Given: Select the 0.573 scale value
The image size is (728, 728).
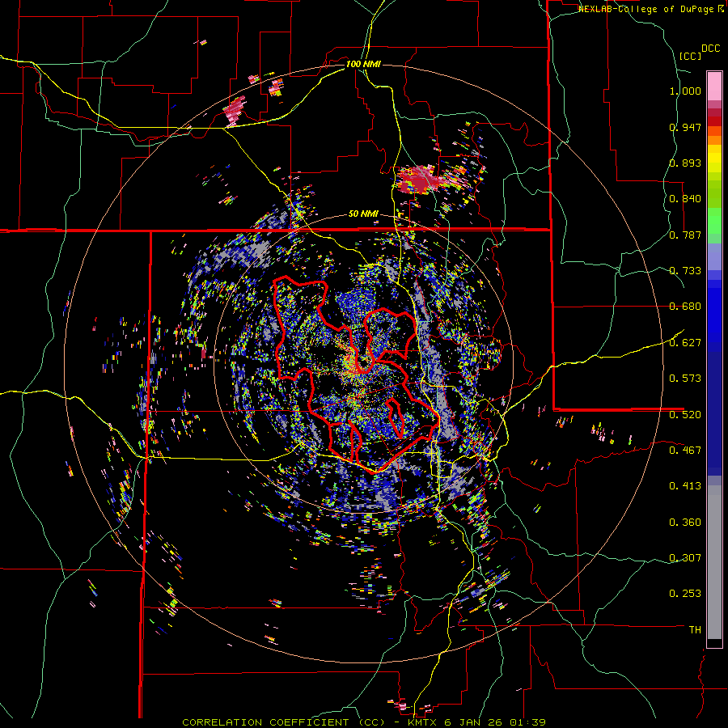Looking at the screenshot, I should [685, 379].
